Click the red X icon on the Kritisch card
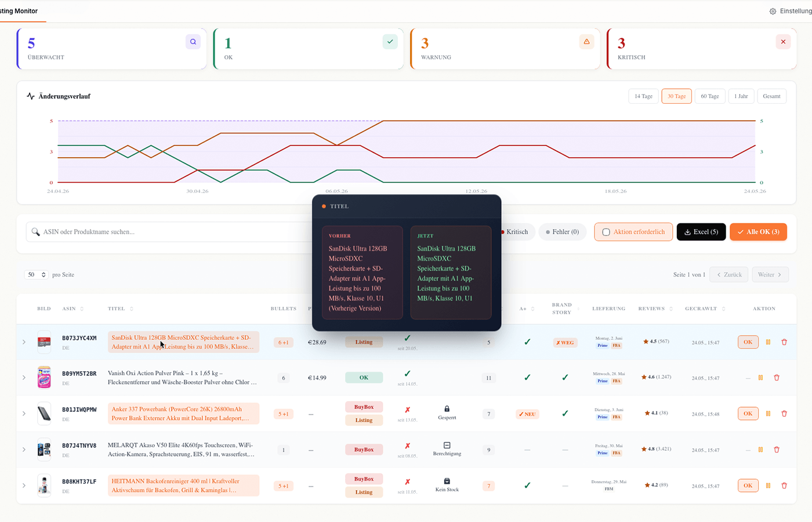The height and width of the screenshot is (522, 812). click(x=783, y=42)
